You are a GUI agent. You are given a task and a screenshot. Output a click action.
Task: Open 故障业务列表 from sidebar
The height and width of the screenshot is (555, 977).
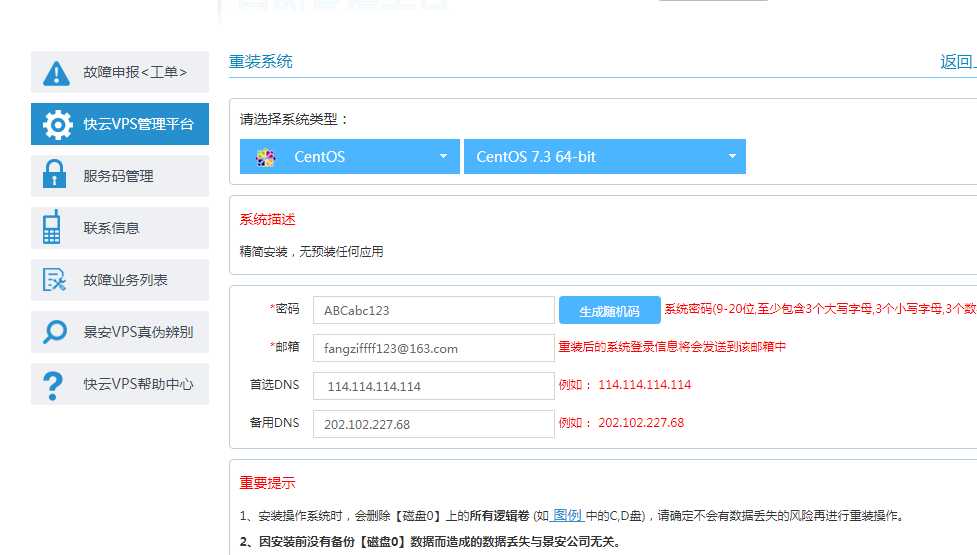click(120, 280)
